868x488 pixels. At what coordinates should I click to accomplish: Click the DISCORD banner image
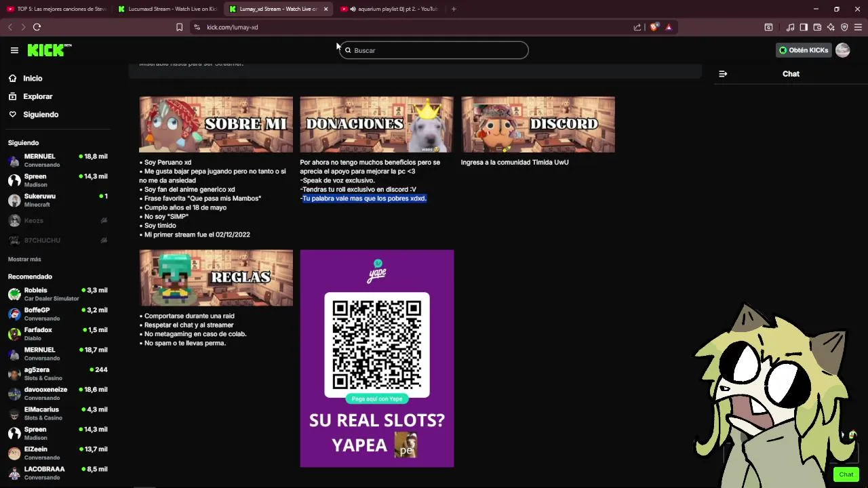pyautogui.click(x=538, y=124)
